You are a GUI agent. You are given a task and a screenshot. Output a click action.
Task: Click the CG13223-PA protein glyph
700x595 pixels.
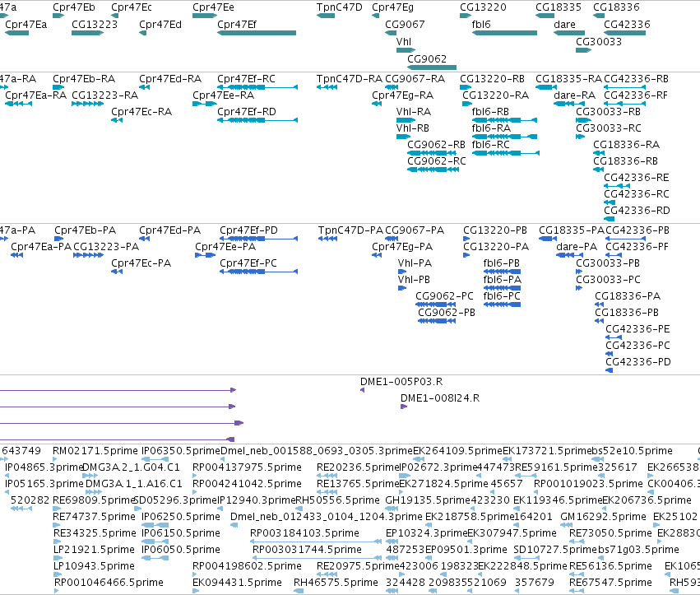pyautogui.click(x=88, y=255)
